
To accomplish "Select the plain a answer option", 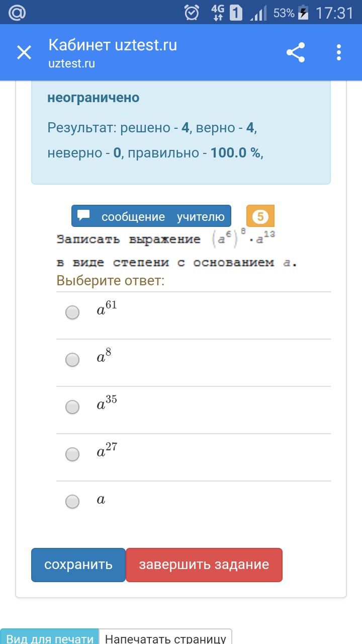I will click(x=73, y=502).
